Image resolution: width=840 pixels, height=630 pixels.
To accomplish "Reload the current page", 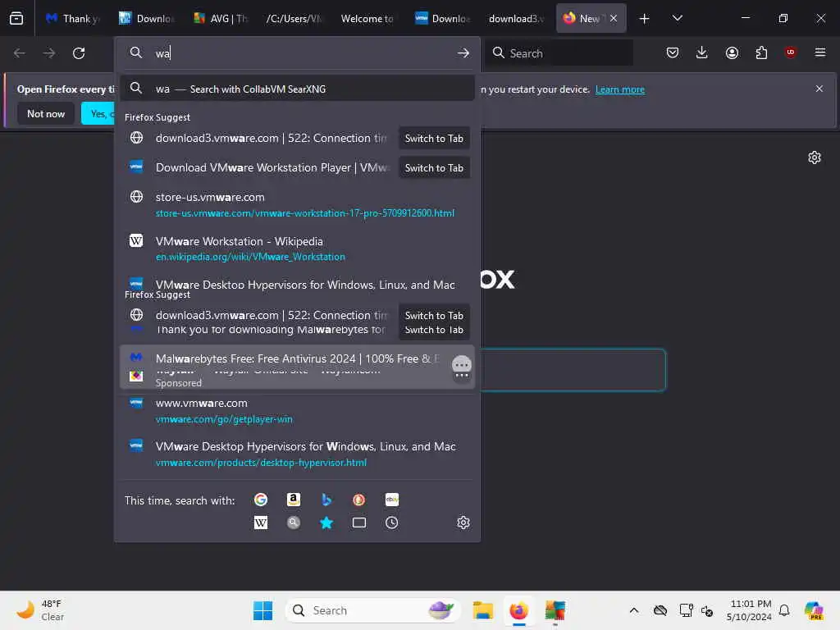I will [x=79, y=52].
